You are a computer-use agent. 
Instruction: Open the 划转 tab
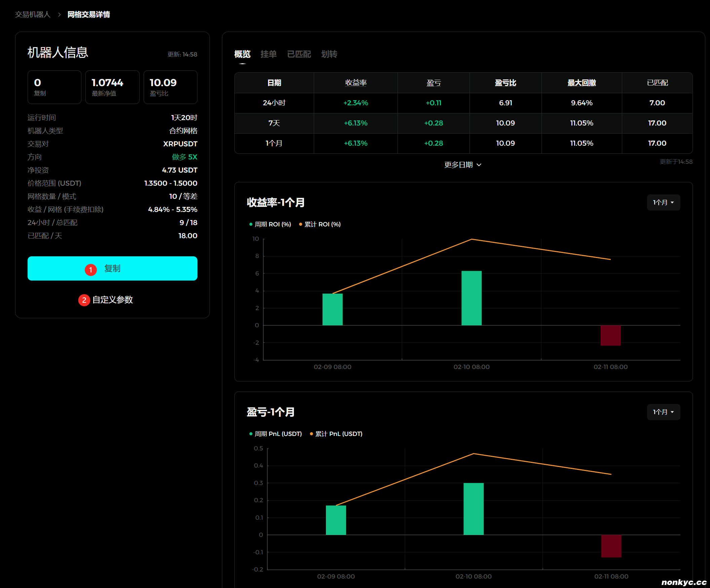click(329, 54)
